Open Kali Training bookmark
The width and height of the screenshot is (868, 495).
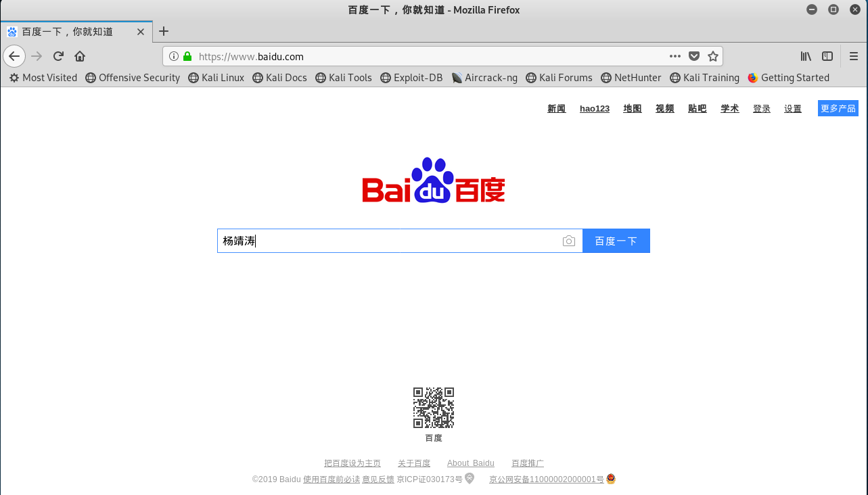click(x=704, y=78)
